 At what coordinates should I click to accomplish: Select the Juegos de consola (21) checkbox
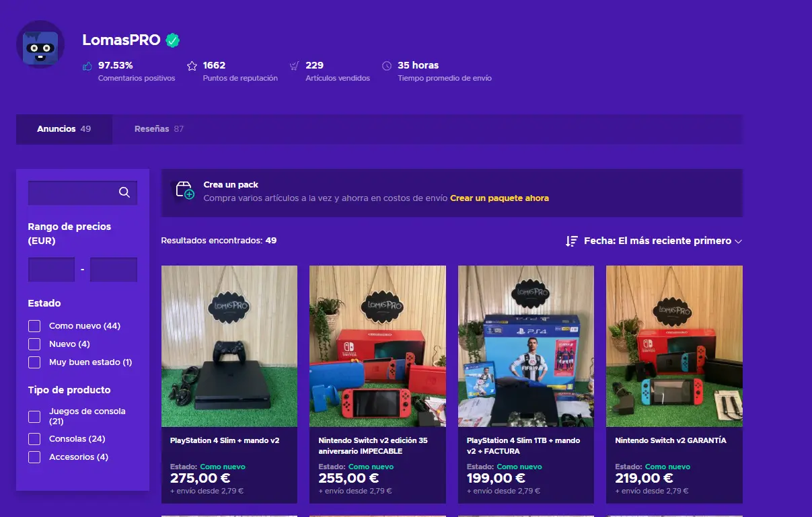click(x=34, y=417)
